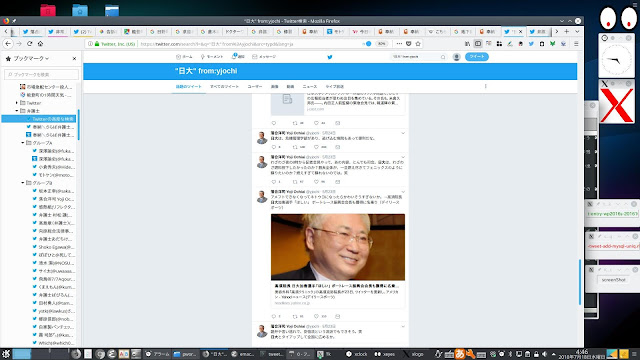Switch to the 画像 results tab
The image size is (640, 360).
pyautogui.click(x=274, y=87)
